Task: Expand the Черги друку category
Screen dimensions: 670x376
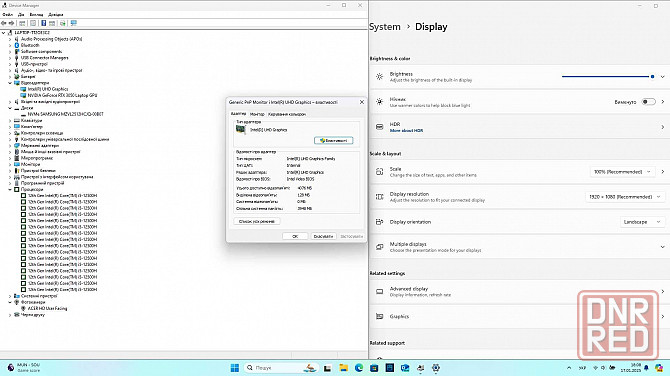Action: 10,315
